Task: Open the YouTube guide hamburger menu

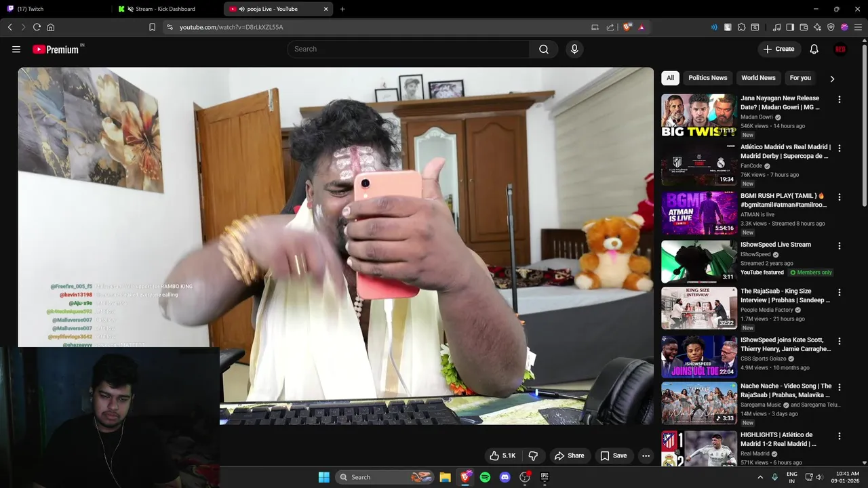Action: [16, 49]
